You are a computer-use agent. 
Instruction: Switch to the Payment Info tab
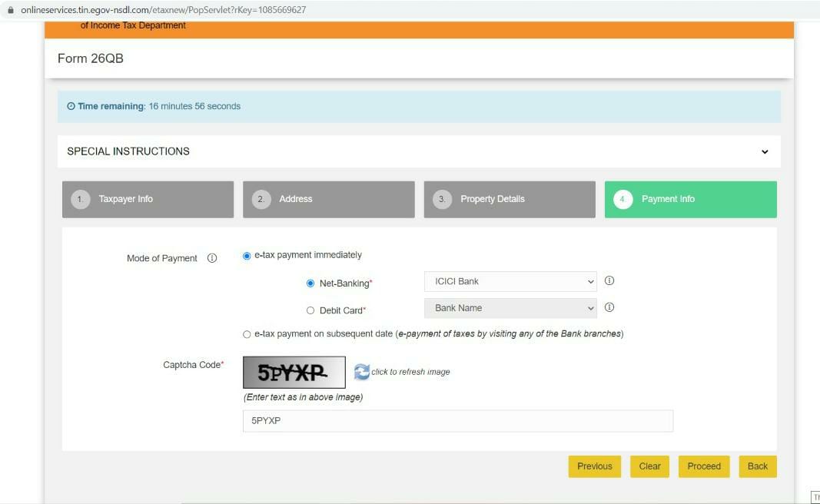[690, 199]
